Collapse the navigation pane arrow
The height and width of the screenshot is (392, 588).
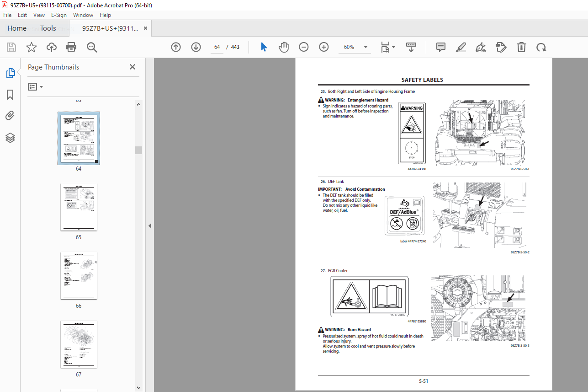tap(149, 226)
